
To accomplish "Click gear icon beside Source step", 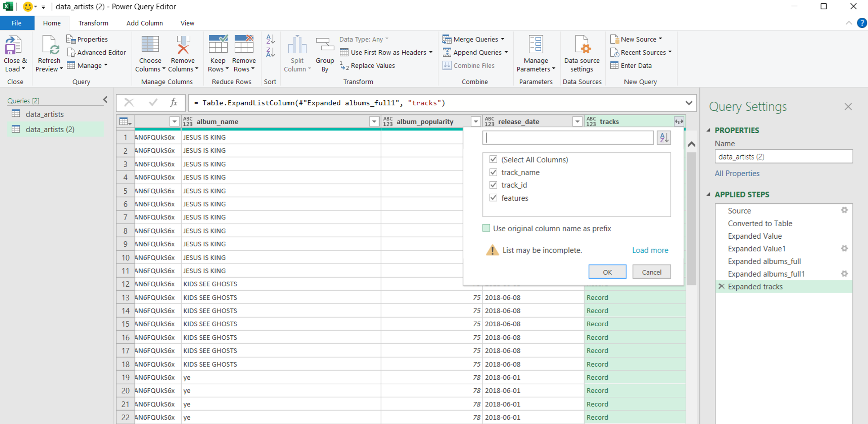I will pyautogui.click(x=844, y=210).
